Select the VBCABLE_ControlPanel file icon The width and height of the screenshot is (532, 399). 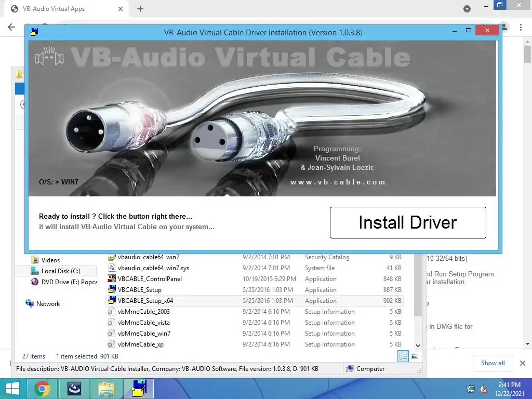(112, 278)
